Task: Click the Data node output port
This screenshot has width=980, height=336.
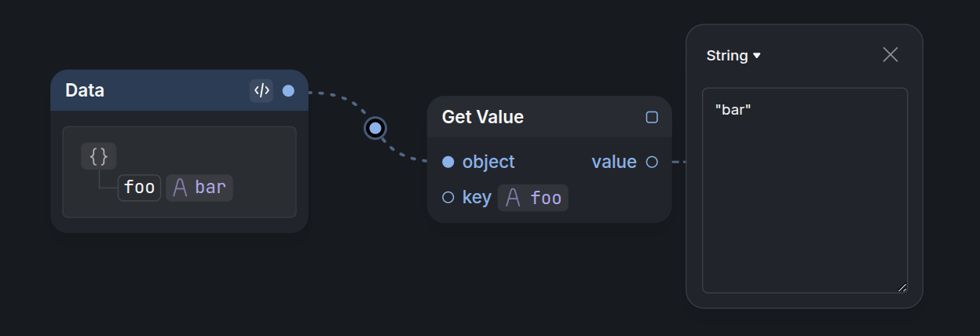Action: pyautogui.click(x=288, y=91)
